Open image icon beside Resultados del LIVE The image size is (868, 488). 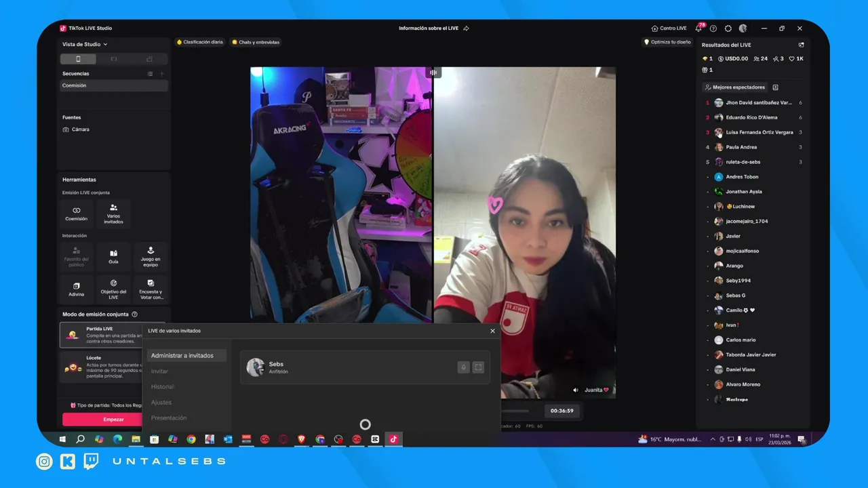(801, 45)
